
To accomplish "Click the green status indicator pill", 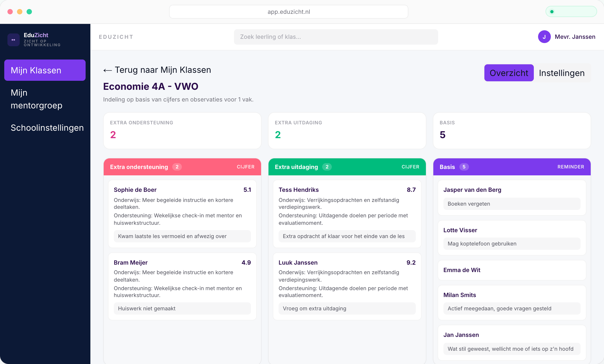I will point(571,12).
